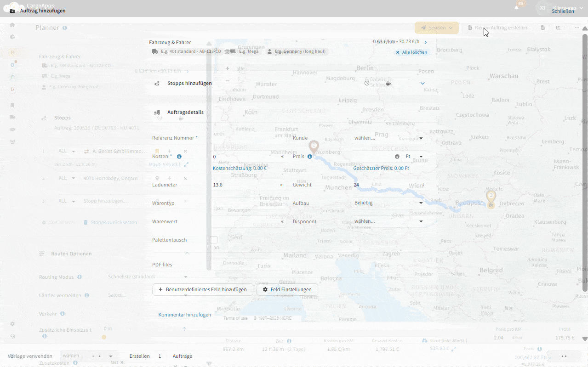Viewport: 588px width, 367px height.
Task: Expand the Stopps hinzufügen section chevron
Action: pyautogui.click(x=422, y=84)
